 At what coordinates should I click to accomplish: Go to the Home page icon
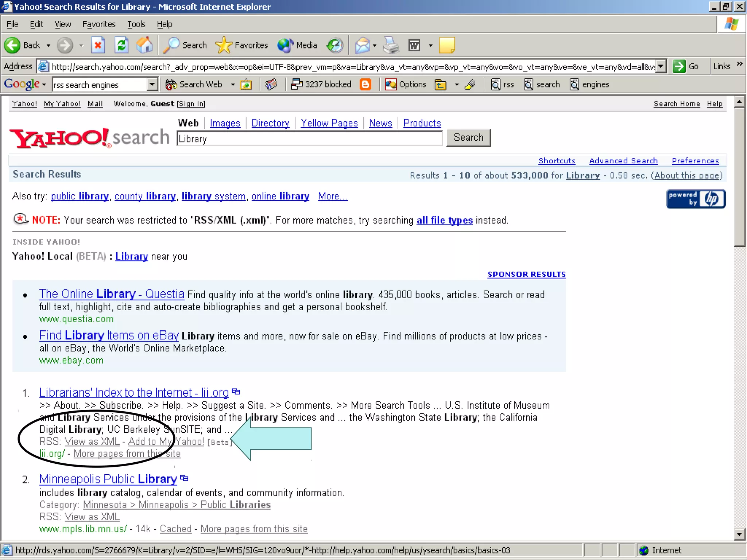point(144,46)
